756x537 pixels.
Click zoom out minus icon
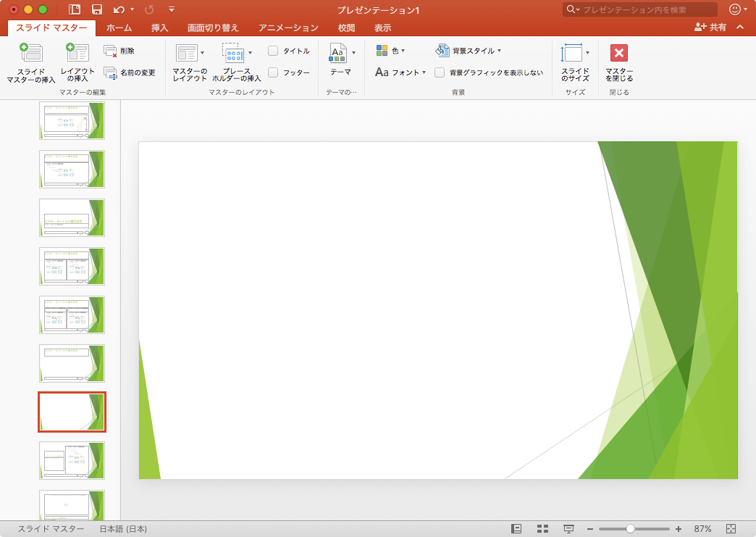(589, 529)
